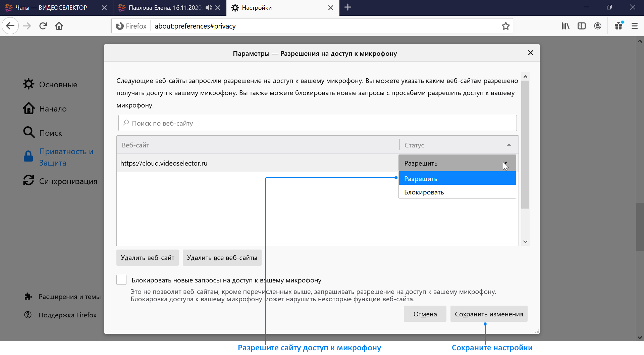Image resolution: width=644 pixels, height=355 pixels.
Task: Click the question mark Поддержка Firefox icon
Action: [28, 315]
